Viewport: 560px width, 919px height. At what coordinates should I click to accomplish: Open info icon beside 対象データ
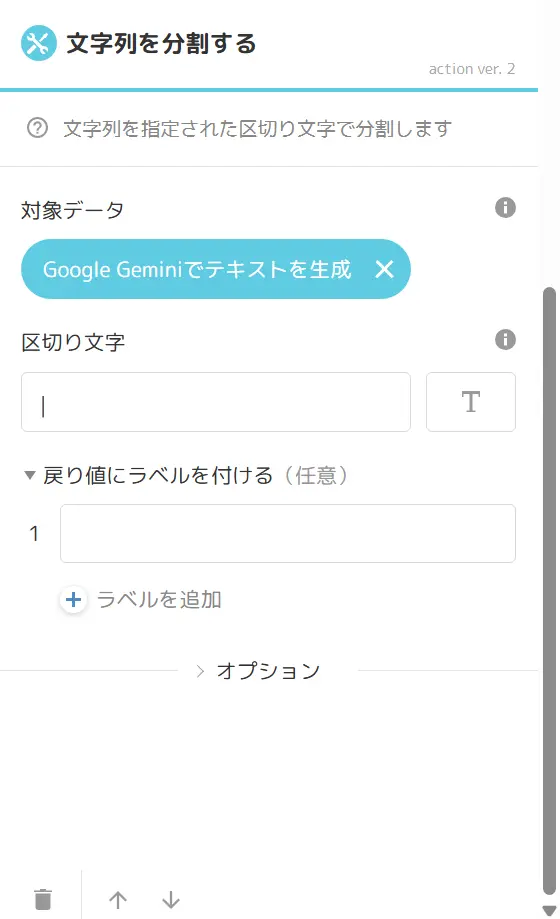pos(505,207)
